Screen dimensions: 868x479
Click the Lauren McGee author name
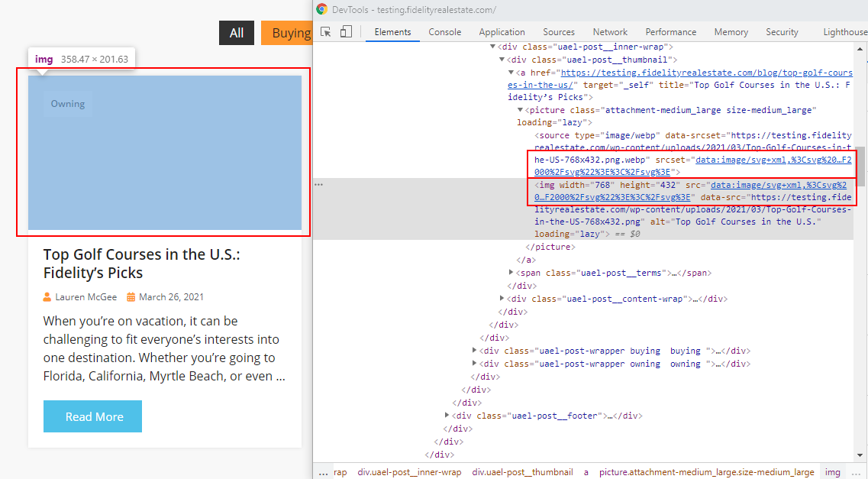86,297
